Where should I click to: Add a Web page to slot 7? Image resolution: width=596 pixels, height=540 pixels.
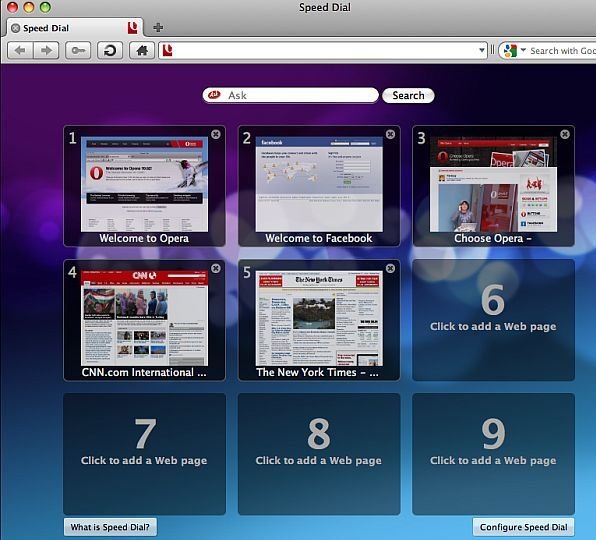point(144,454)
